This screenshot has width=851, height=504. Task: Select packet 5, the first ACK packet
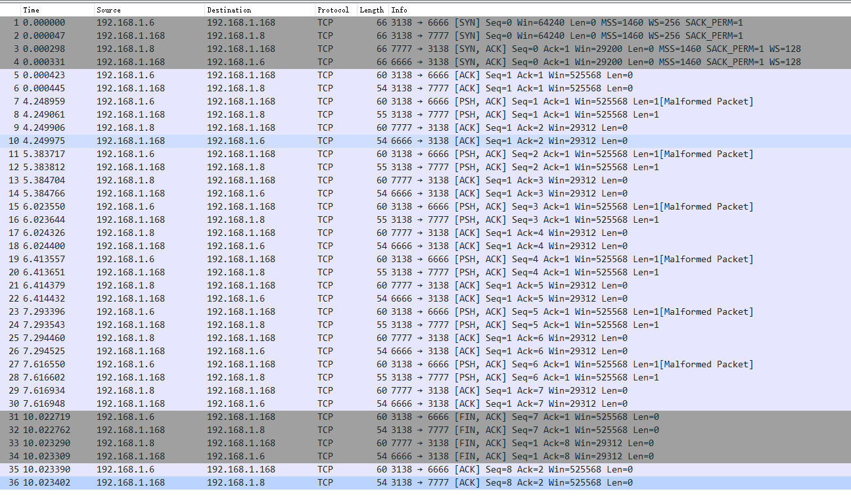[263, 75]
